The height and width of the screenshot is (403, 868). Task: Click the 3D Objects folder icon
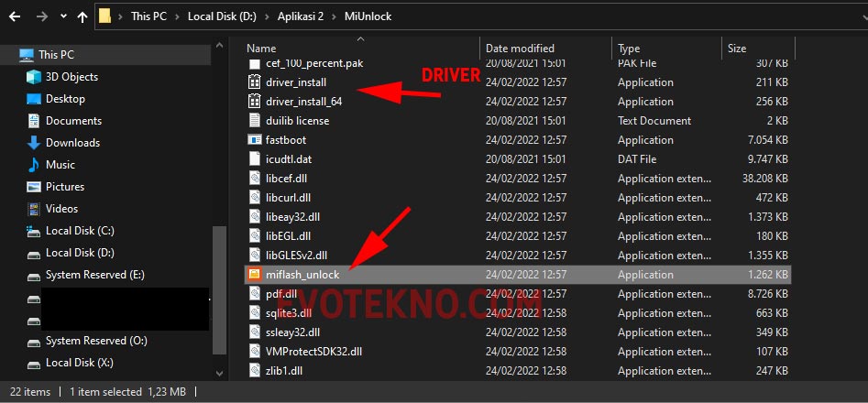pos(34,77)
